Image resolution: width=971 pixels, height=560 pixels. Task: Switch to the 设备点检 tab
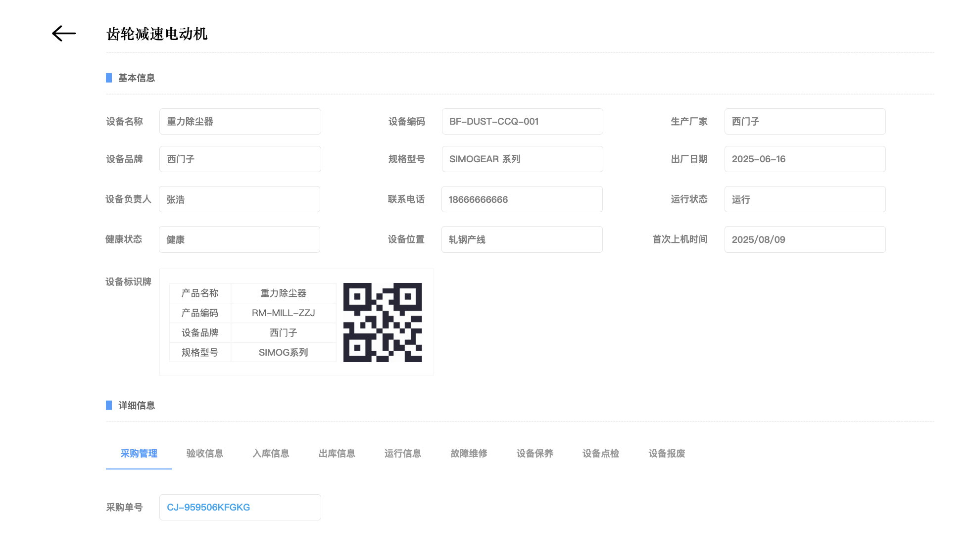(x=601, y=453)
